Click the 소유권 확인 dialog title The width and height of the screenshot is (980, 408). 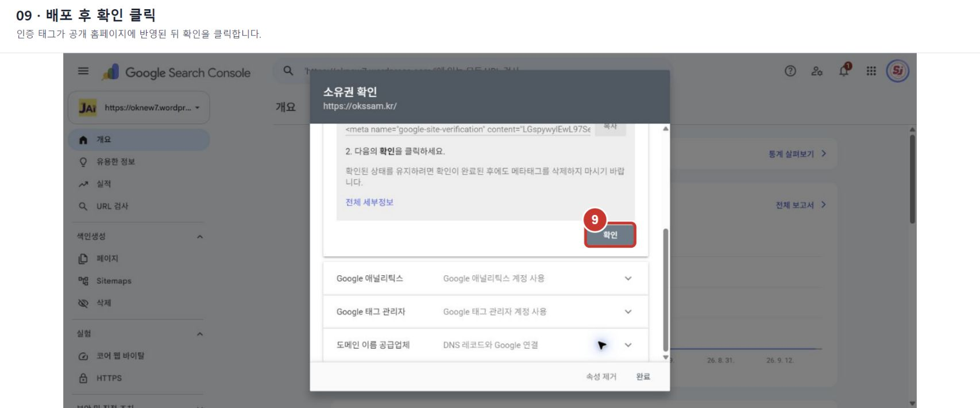click(x=350, y=92)
